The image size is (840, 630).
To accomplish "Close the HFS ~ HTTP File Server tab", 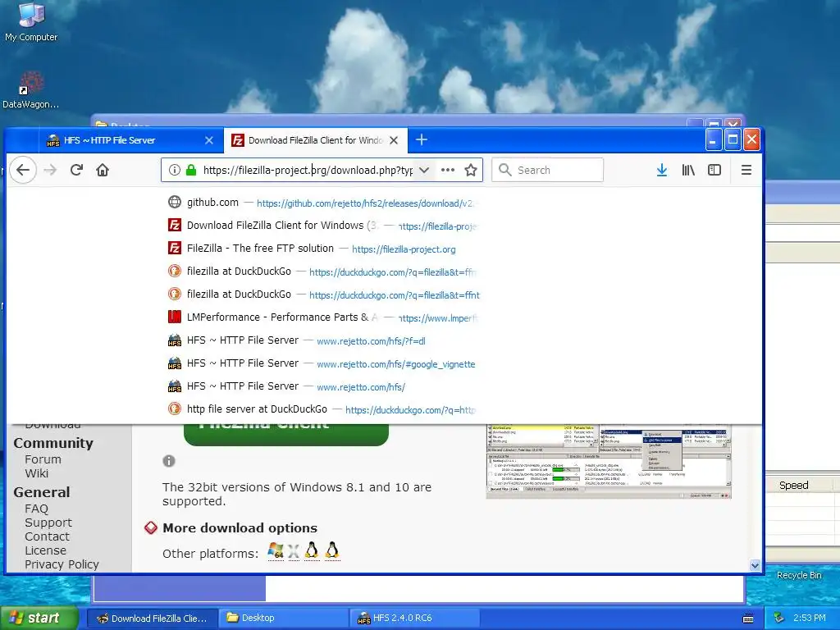I will (209, 140).
